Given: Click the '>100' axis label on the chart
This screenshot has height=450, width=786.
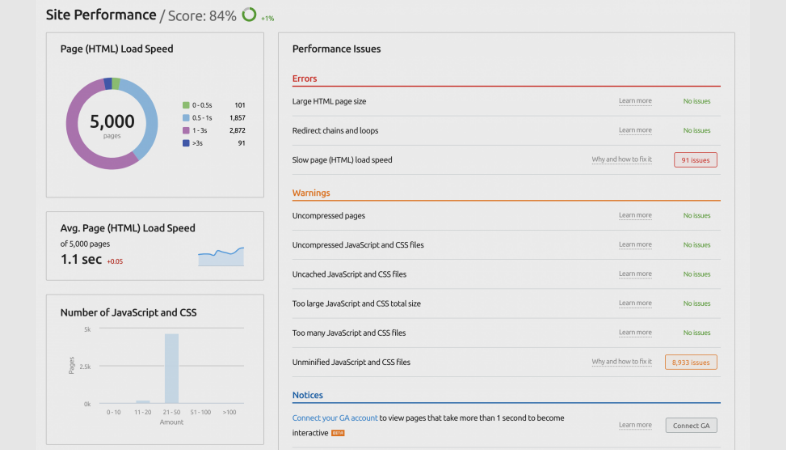Looking at the screenshot, I should tap(230, 412).
